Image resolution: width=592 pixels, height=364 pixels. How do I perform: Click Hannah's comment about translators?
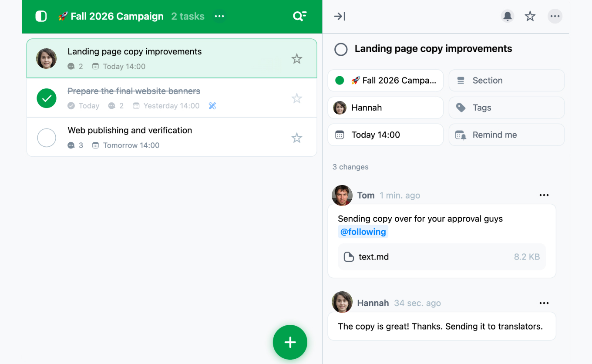coord(442,326)
